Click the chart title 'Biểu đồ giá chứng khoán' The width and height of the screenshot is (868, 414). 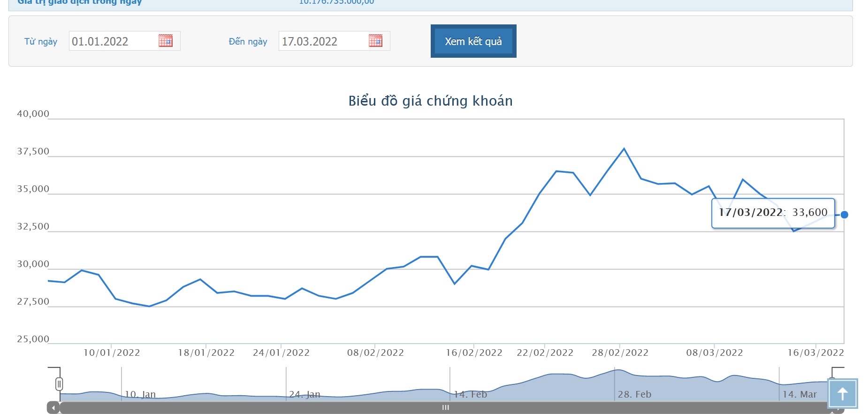[430, 101]
